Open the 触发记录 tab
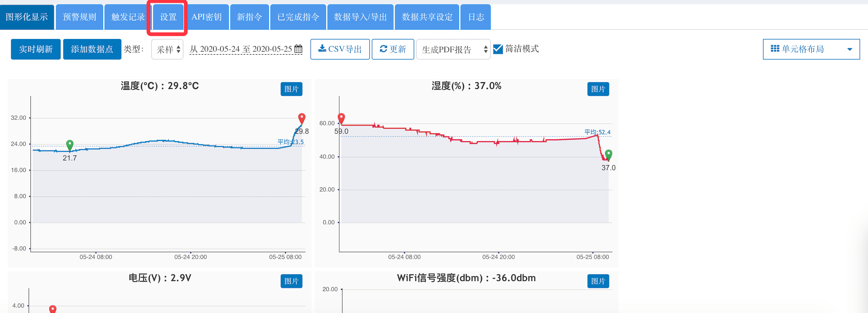868x313 pixels. point(128,17)
